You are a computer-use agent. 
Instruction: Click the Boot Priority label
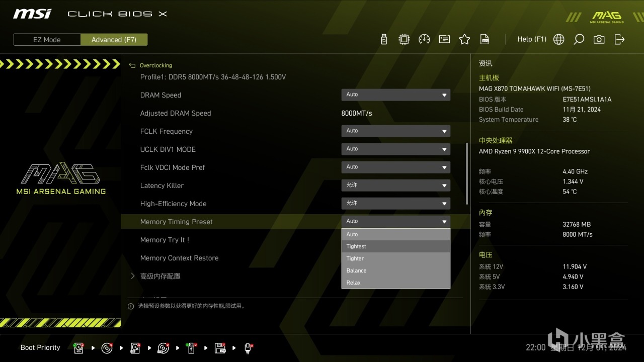tap(40, 347)
